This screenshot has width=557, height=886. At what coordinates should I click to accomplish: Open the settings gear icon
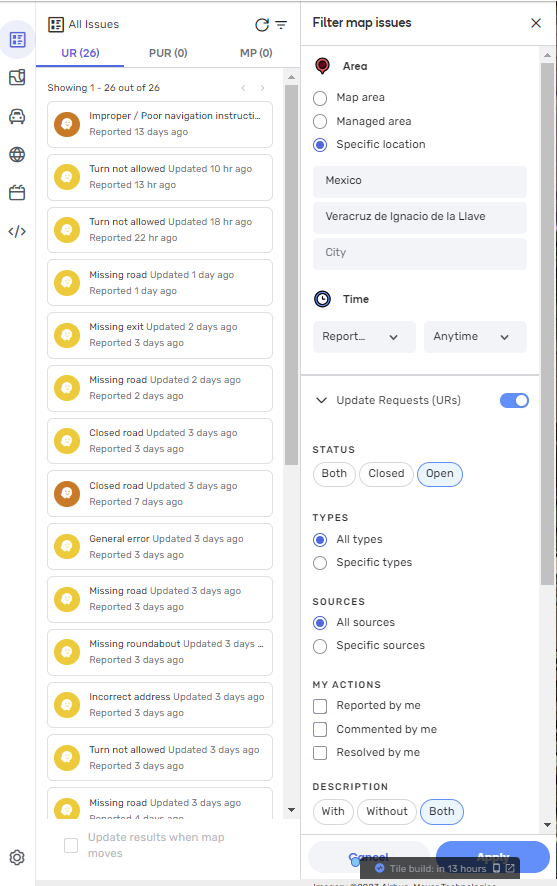[17, 857]
